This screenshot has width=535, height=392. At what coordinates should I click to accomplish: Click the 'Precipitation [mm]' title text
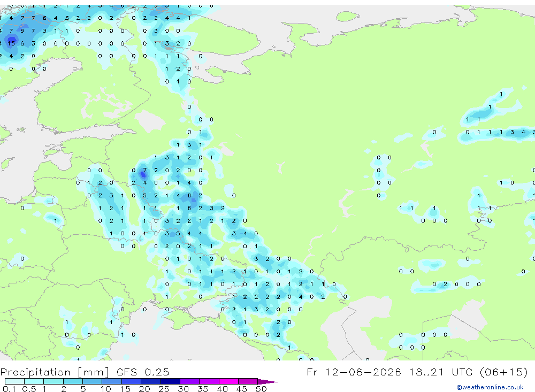click(55, 372)
